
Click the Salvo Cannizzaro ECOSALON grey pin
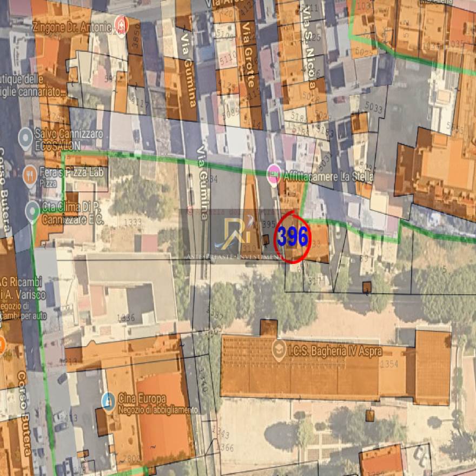[25, 138]
